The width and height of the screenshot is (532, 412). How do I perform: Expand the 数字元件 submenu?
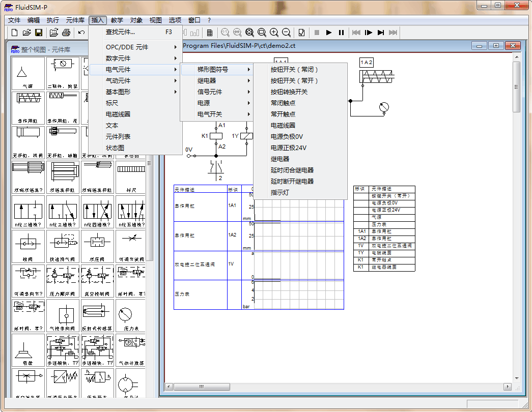135,58
